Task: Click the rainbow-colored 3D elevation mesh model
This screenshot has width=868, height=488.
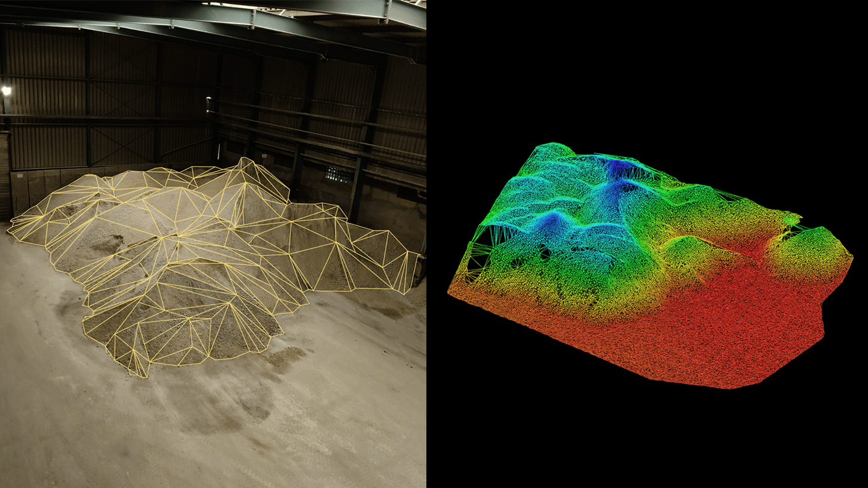Action: coord(649,266)
